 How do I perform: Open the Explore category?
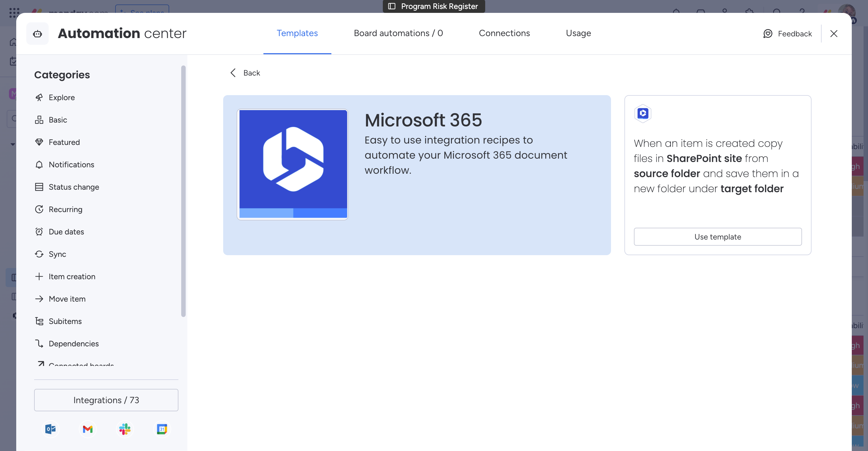pos(61,97)
